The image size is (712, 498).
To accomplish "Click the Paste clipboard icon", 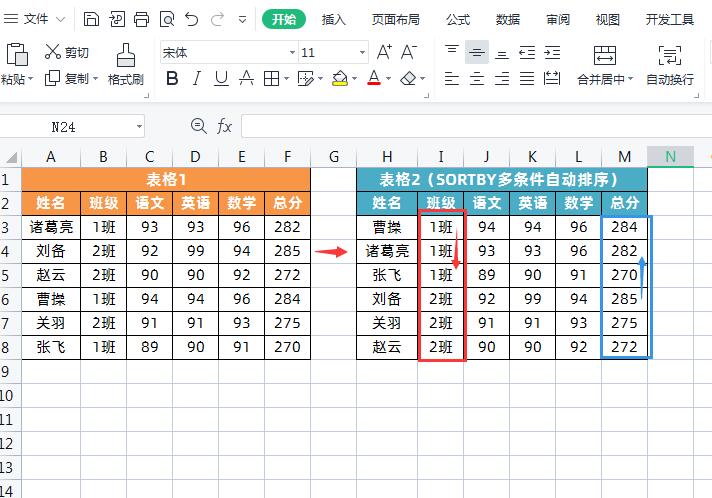I will (x=17, y=54).
